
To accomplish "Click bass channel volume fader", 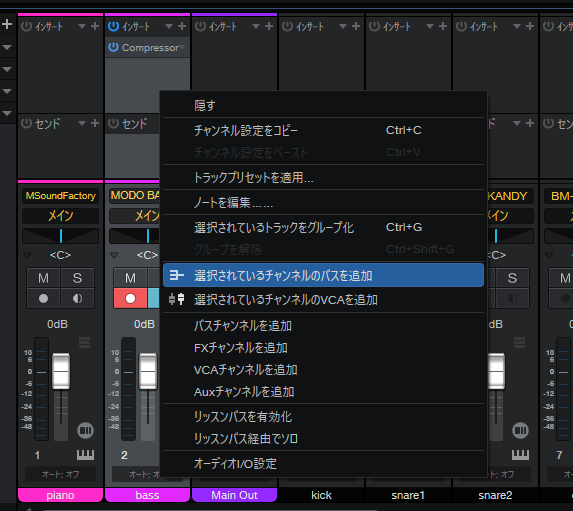I will [x=148, y=371].
